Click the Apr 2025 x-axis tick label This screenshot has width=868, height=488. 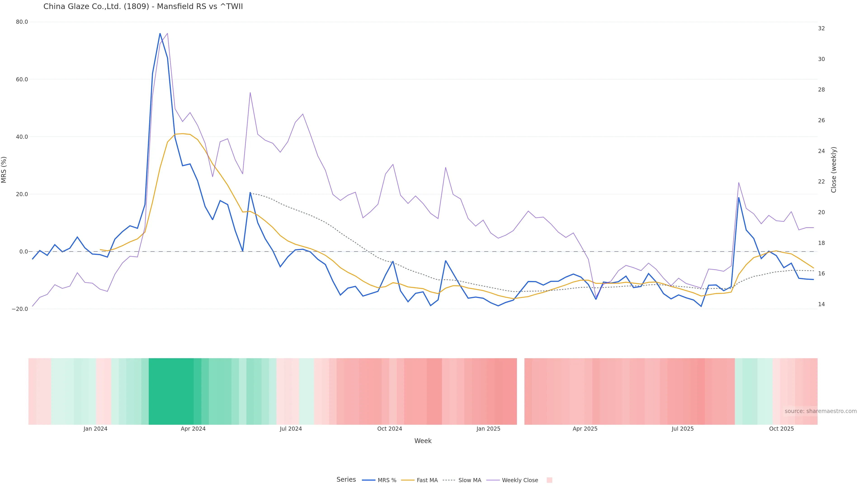click(585, 429)
